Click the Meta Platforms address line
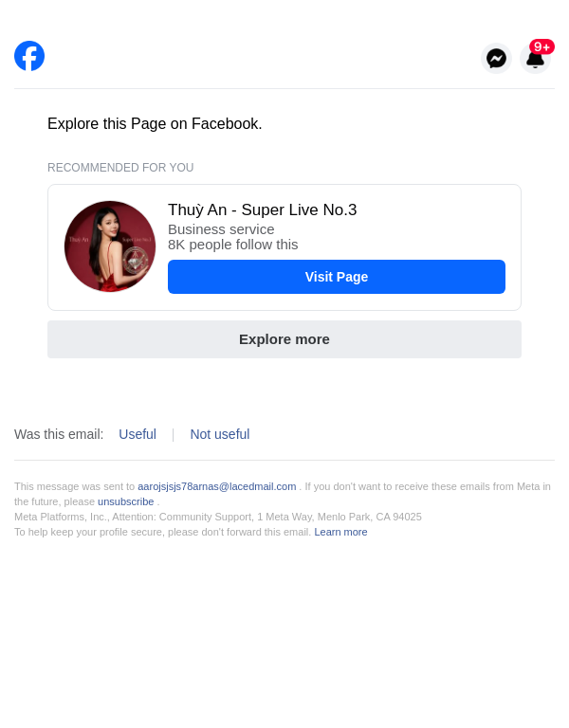Image resolution: width=569 pixels, height=728 pixels. [x=218, y=517]
